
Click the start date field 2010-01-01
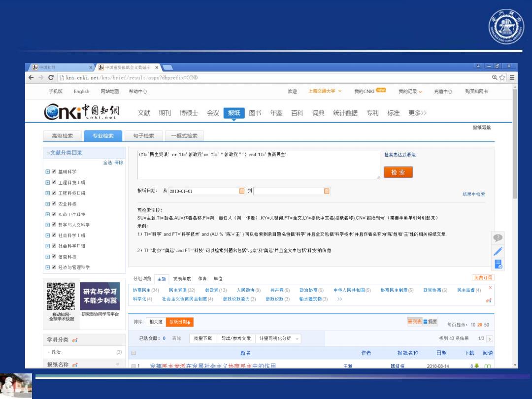pyautogui.click(x=207, y=191)
